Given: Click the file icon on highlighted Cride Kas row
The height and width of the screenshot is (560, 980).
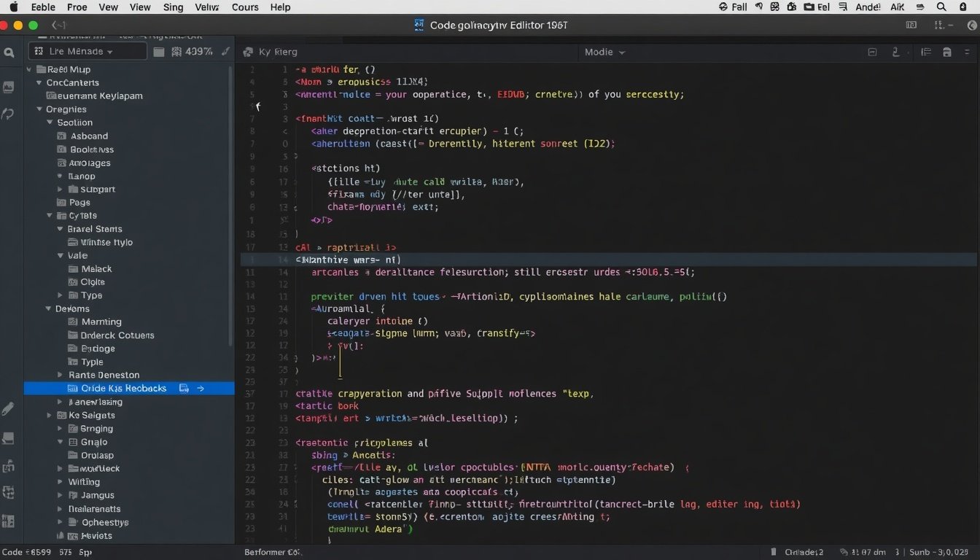Looking at the screenshot, I should 184,389.
